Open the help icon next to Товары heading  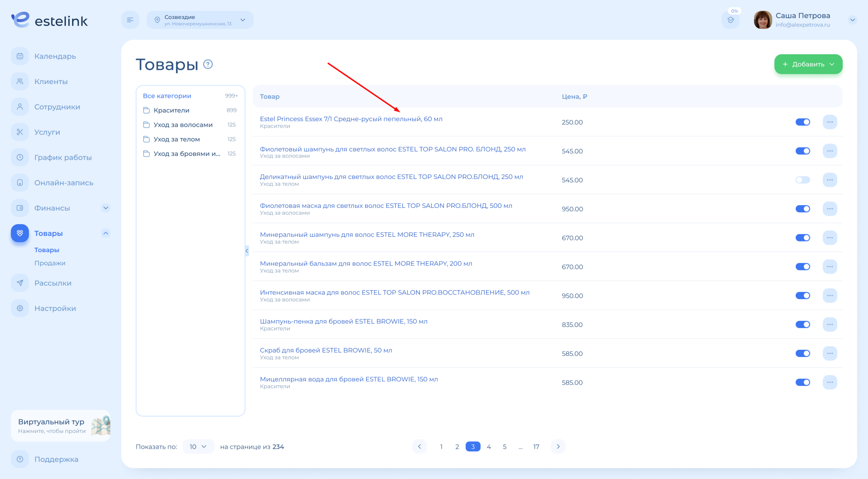pos(208,64)
